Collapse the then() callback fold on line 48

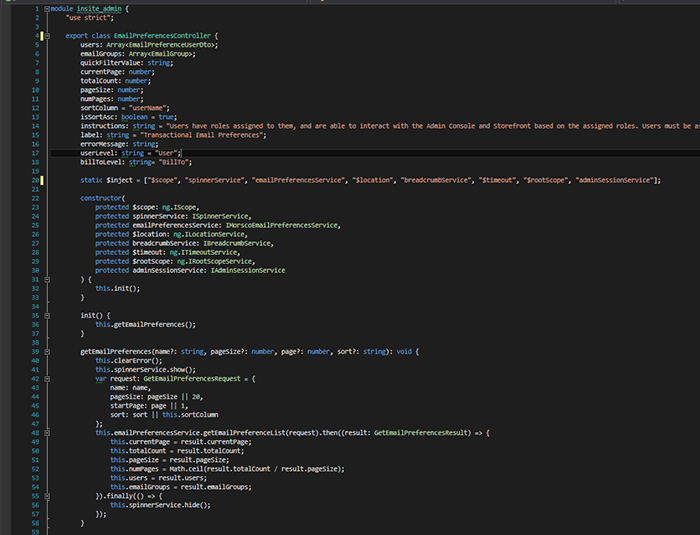pyautogui.click(x=47, y=433)
